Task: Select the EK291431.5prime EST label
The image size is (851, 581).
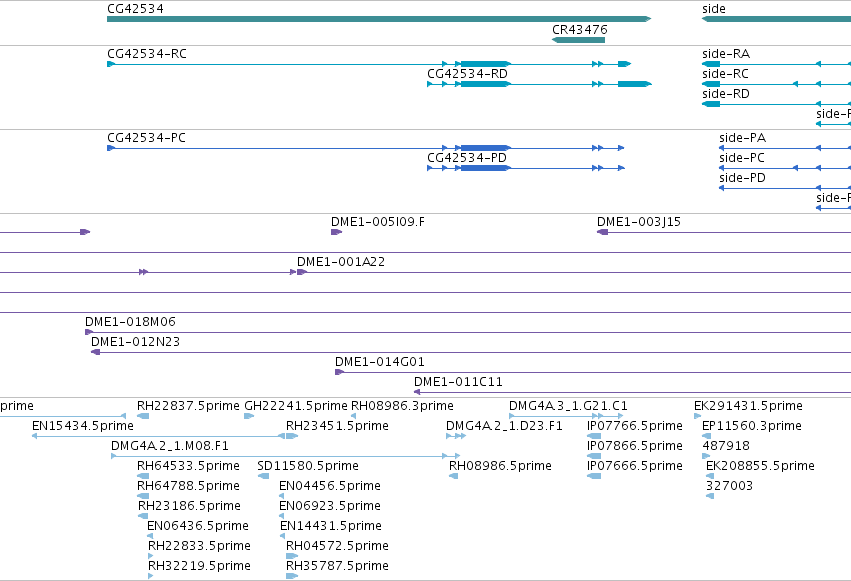Action: click(748, 406)
